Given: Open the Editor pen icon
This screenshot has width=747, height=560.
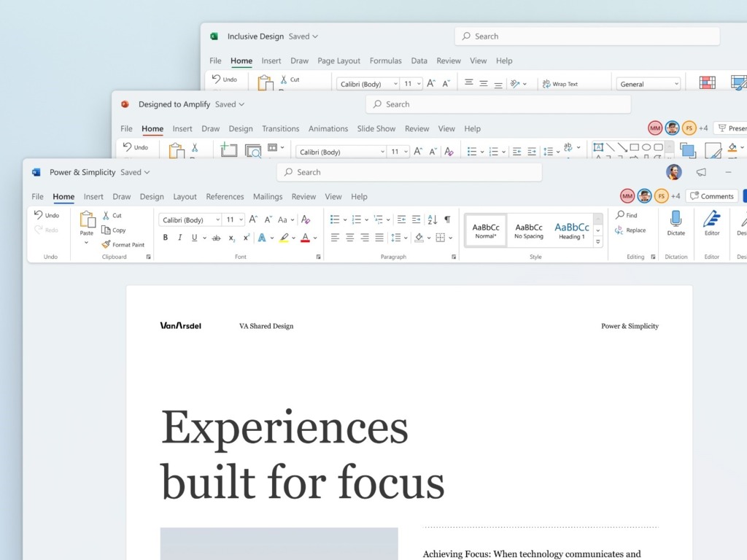Looking at the screenshot, I should 712,219.
